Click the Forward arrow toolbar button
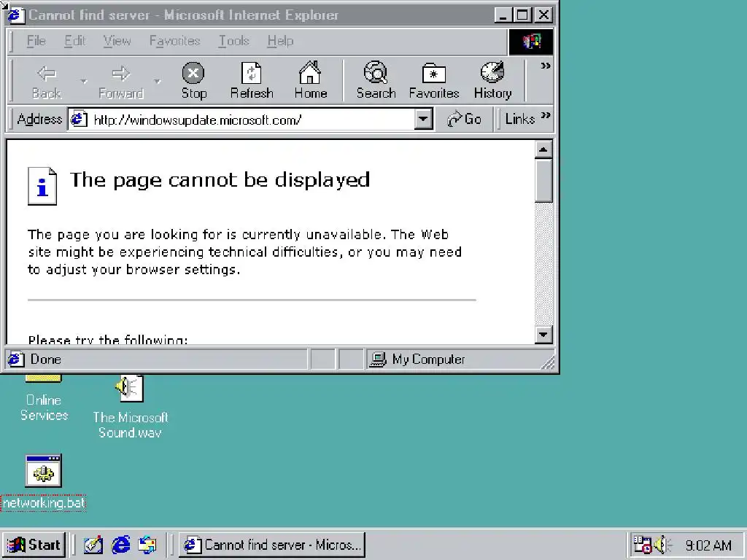Viewport: 747px width, 560px height. pos(121,82)
